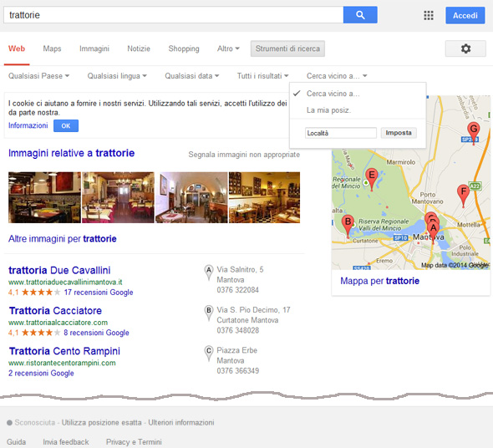Switch to the Immagini tab
The width and height of the screenshot is (493, 448).
94,48
